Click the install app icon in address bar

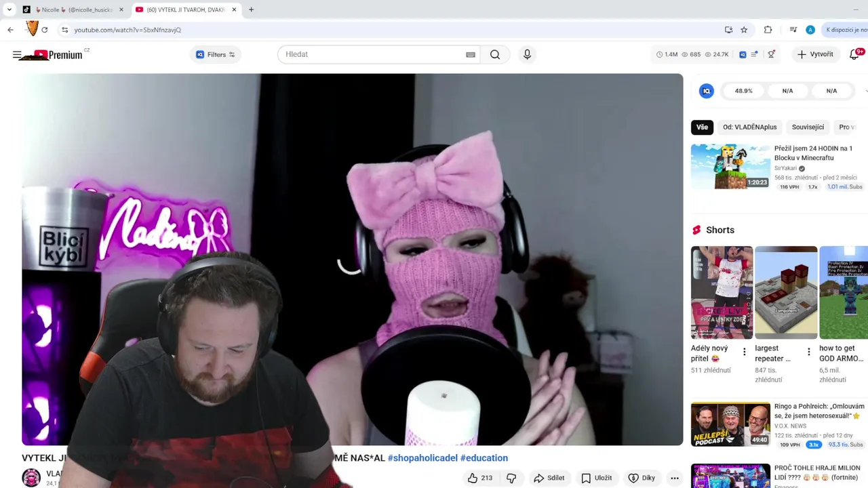tap(728, 30)
